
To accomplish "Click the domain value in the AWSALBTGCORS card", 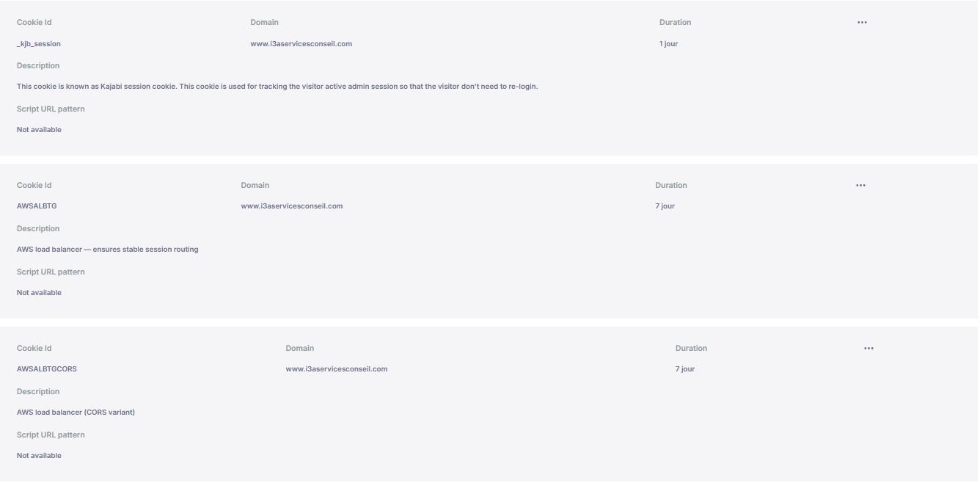I will 337,369.
